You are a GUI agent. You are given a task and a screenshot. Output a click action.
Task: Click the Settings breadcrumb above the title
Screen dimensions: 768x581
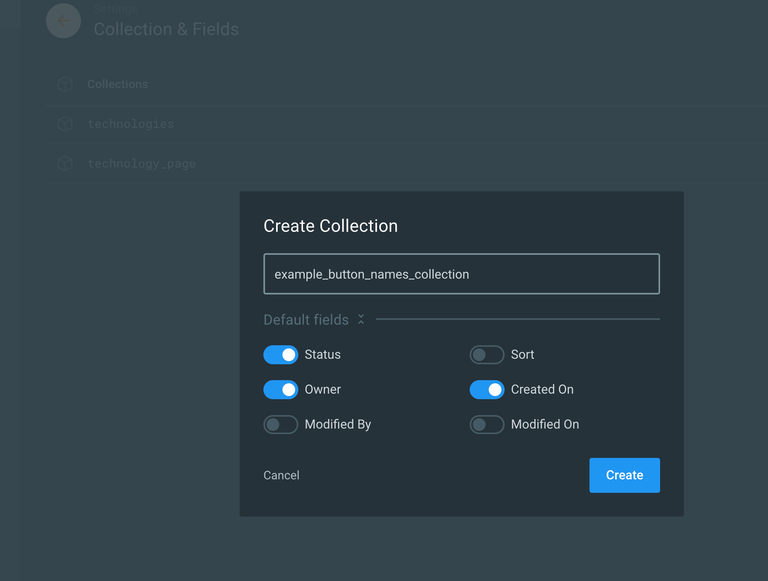(114, 9)
